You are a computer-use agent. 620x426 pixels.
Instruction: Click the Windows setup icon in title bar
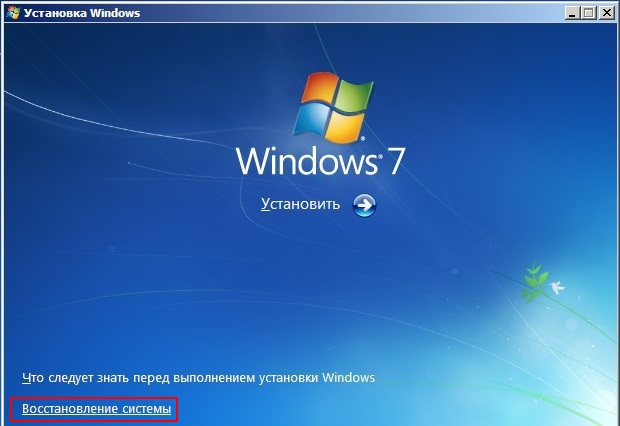[x=13, y=13]
